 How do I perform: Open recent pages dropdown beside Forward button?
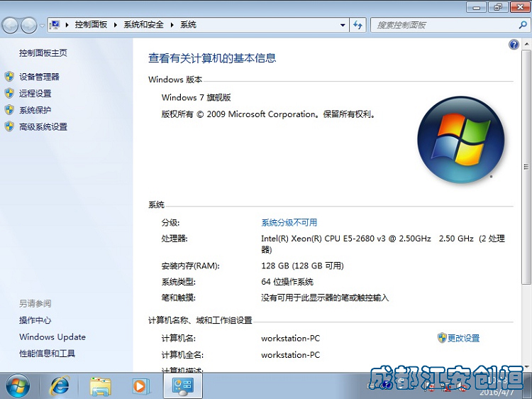(42, 26)
